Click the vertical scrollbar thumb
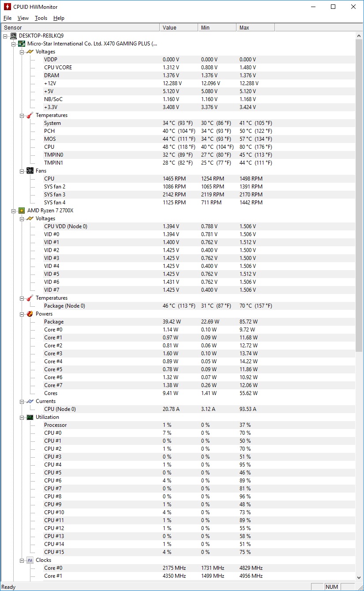 [x=359, y=196]
